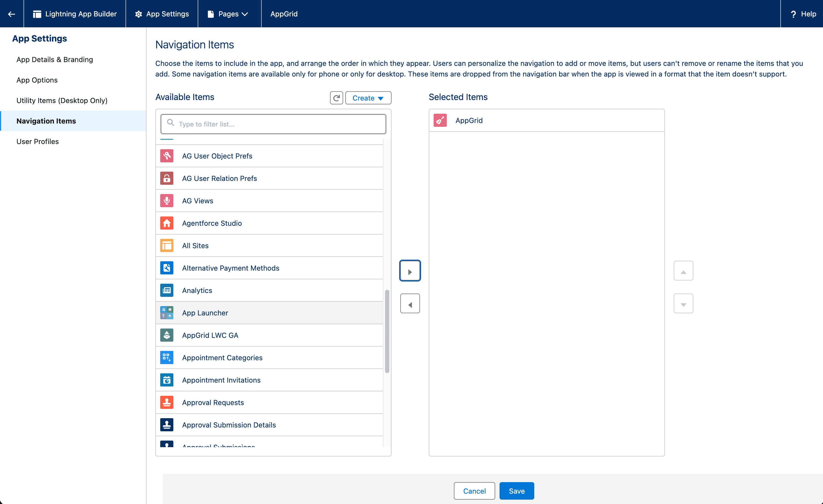This screenshot has height=504, width=823.
Task: Click the back arrow icon
Action: [12, 14]
